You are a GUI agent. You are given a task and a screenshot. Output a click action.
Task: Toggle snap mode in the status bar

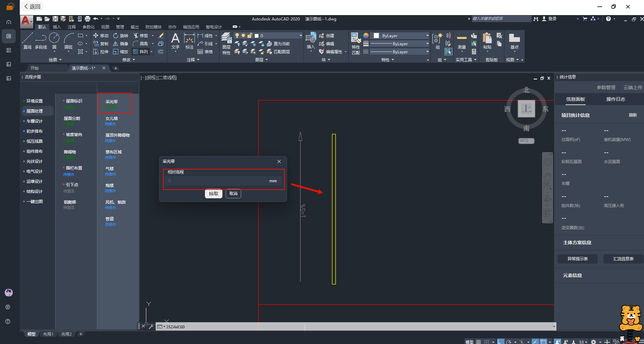point(487,342)
